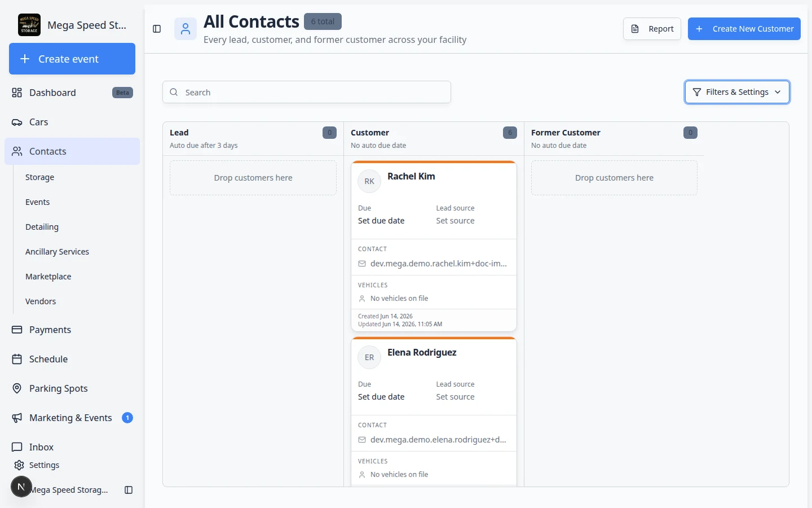This screenshot has width=812, height=508.
Task: Click the Former Customer drop zone
Action: [x=614, y=178]
